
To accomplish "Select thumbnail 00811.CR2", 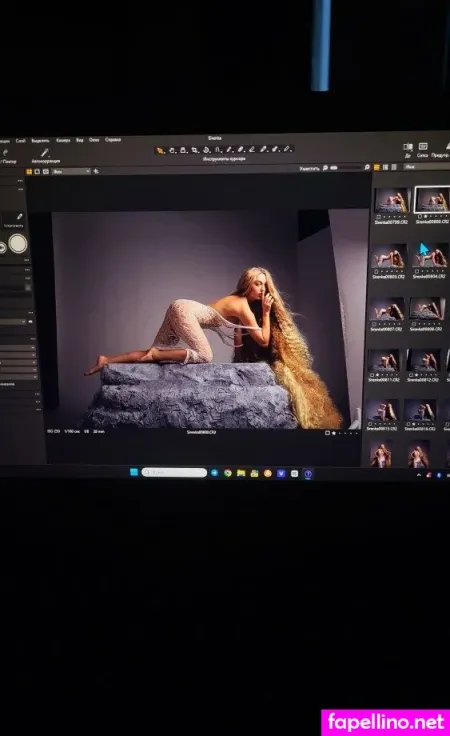I will [384, 360].
